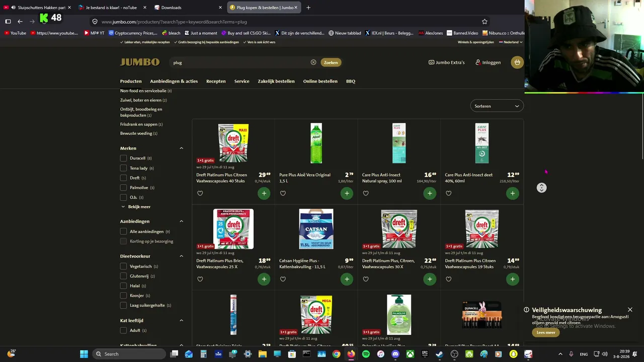Enable the Halal diet filter
644x362 pixels.
(123, 286)
